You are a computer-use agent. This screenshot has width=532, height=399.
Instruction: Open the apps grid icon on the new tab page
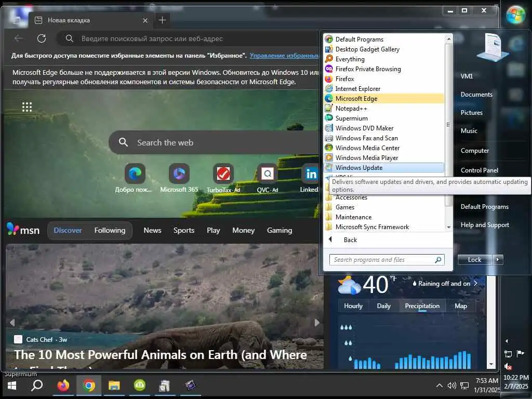[x=27, y=107]
